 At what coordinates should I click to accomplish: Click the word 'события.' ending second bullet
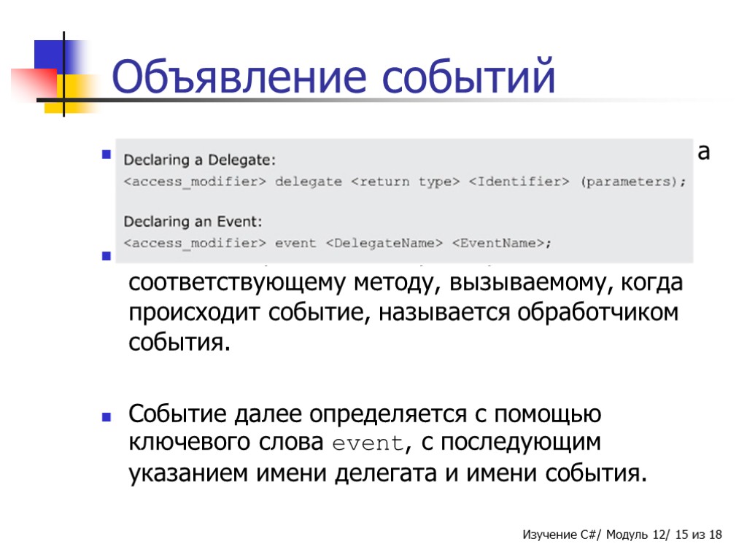tap(179, 342)
